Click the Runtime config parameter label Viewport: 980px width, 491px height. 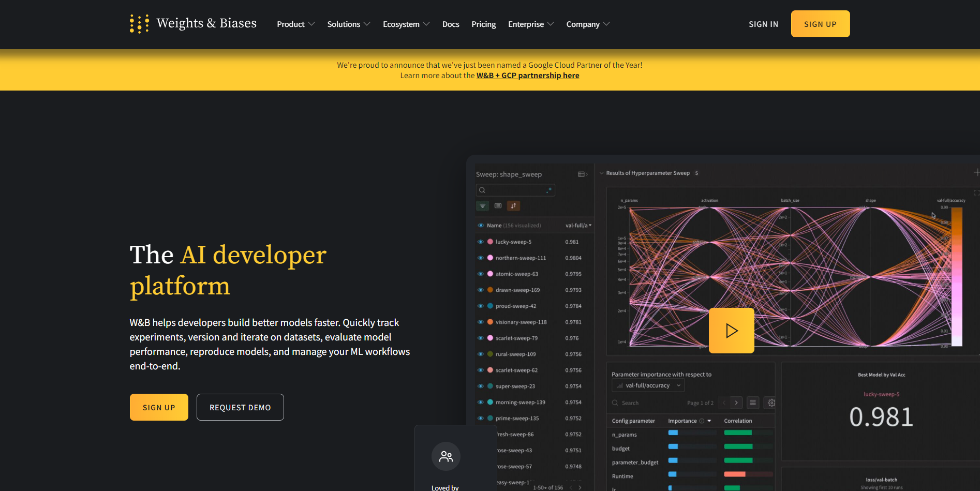pos(622,476)
